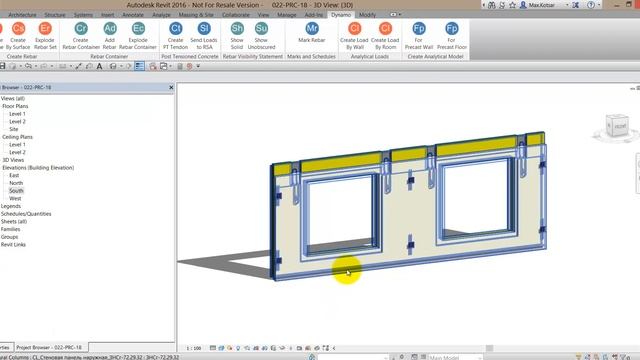
Task: Click the Create Rebar Container icon
Action: point(81,29)
